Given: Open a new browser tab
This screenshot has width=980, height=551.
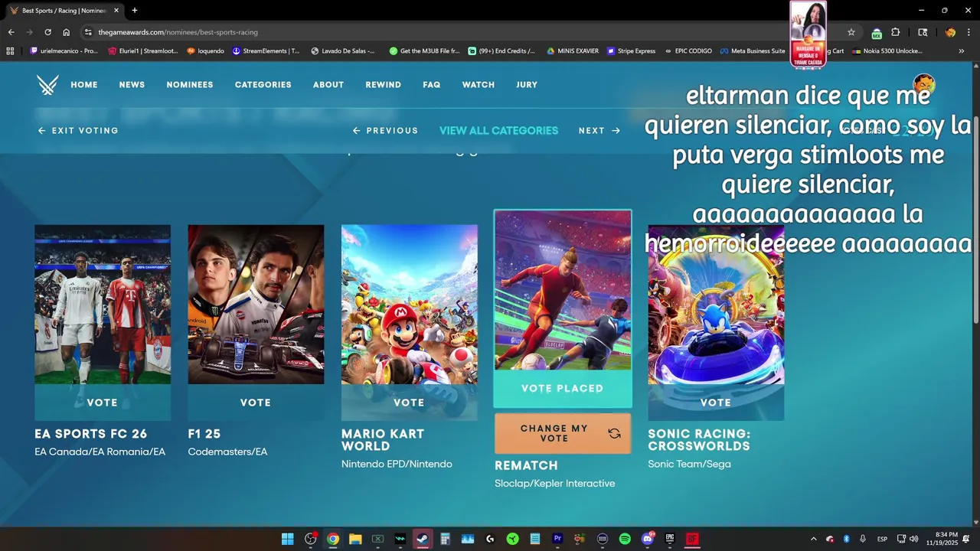Looking at the screenshot, I should point(135,11).
